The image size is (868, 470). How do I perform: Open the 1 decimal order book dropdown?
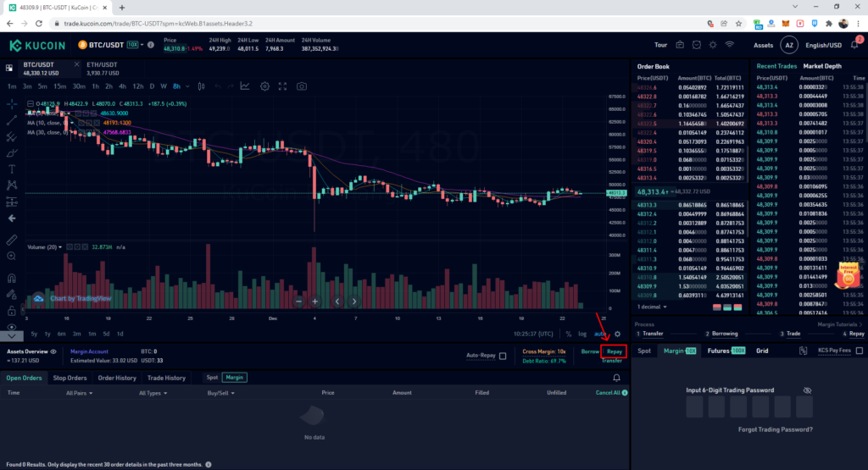tap(659, 307)
